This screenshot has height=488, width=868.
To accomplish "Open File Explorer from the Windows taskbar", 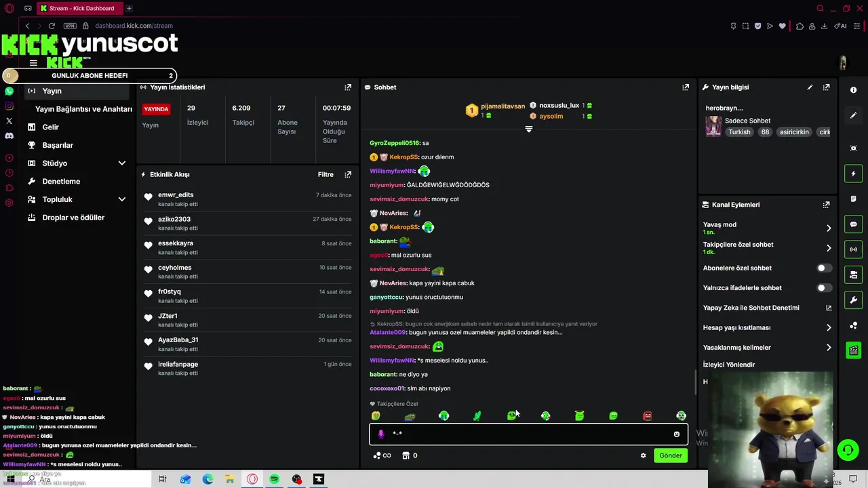I will pos(230,479).
